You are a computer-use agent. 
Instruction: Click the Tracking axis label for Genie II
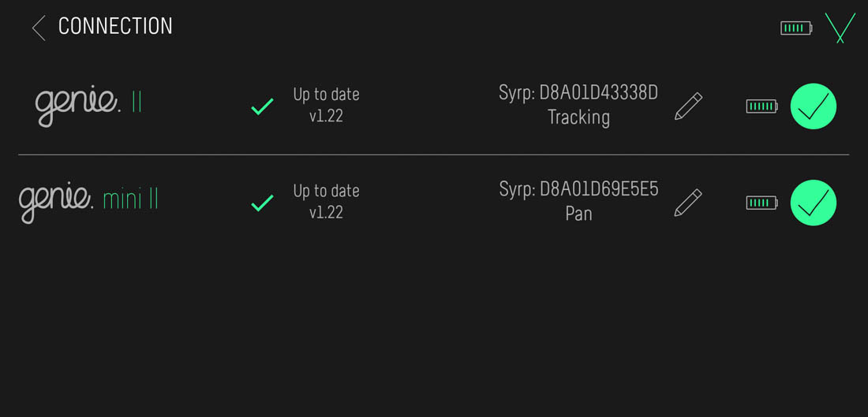click(x=578, y=117)
